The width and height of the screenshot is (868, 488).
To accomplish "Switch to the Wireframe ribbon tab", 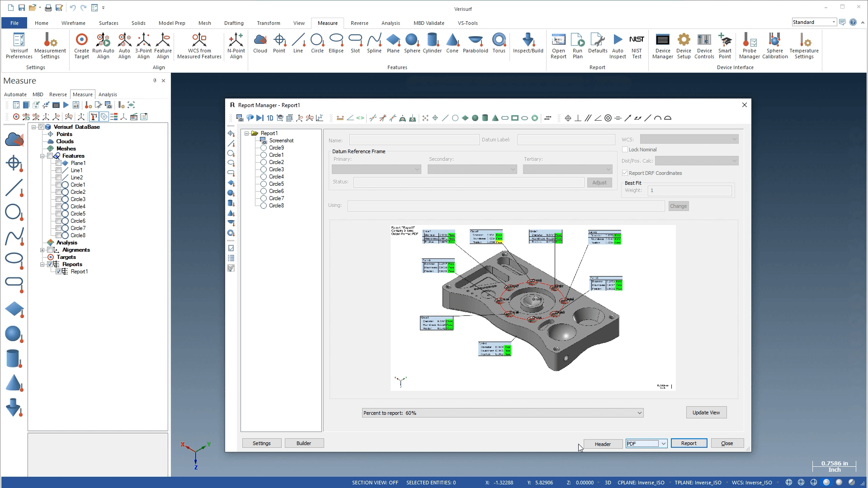I will (73, 23).
